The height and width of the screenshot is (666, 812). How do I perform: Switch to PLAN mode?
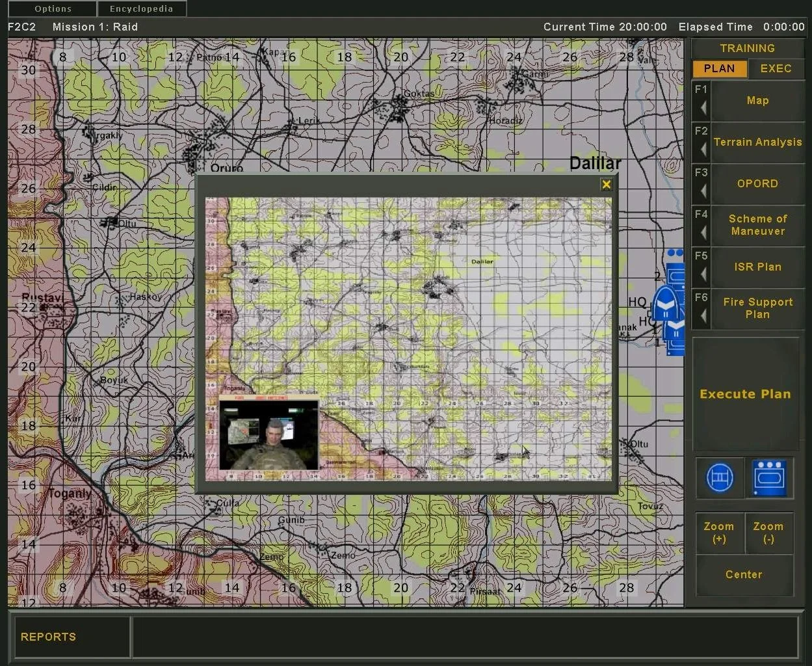click(x=719, y=68)
